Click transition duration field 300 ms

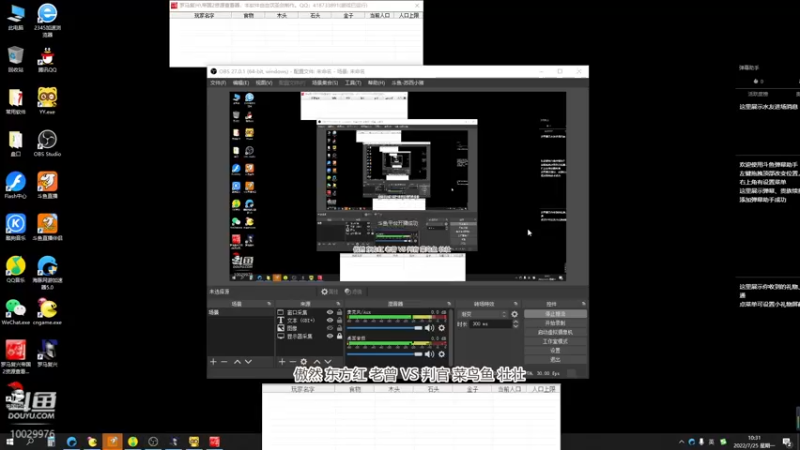pyautogui.click(x=490, y=324)
